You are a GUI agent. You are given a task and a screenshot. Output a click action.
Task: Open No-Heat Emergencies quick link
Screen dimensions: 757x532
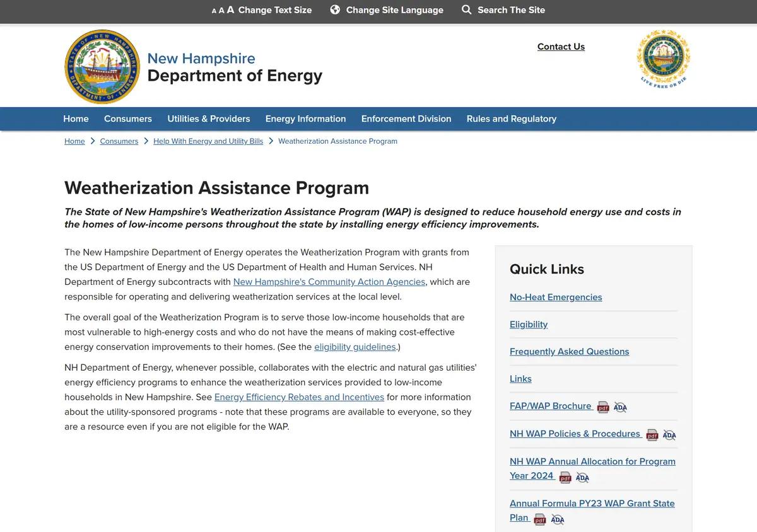[556, 297]
